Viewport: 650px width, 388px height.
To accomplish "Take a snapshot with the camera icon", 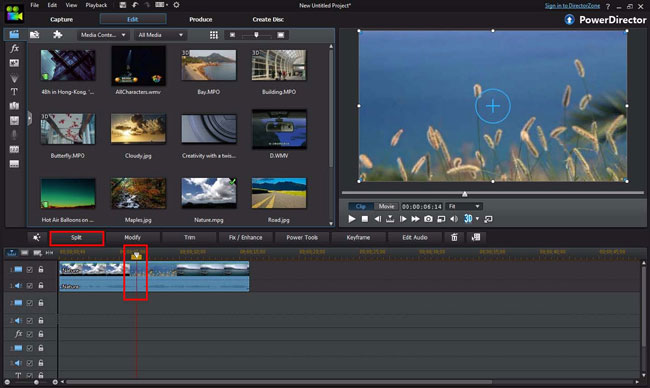I will (428, 219).
